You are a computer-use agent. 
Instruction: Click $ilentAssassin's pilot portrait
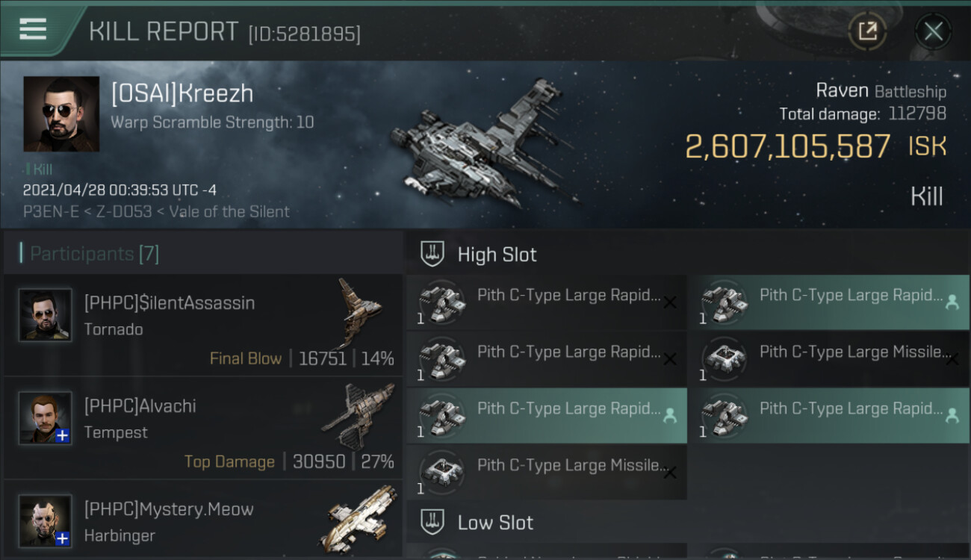46,315
